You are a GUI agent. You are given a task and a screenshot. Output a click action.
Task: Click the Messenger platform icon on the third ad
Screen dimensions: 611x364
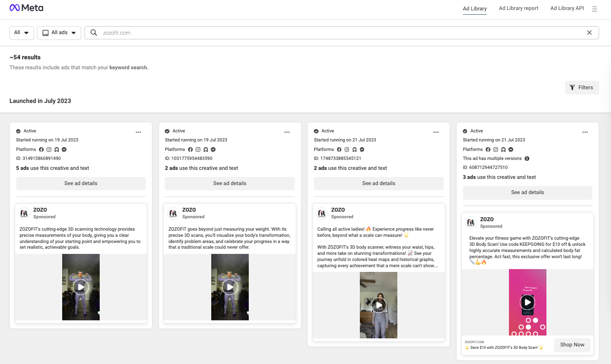pos(362,149)
